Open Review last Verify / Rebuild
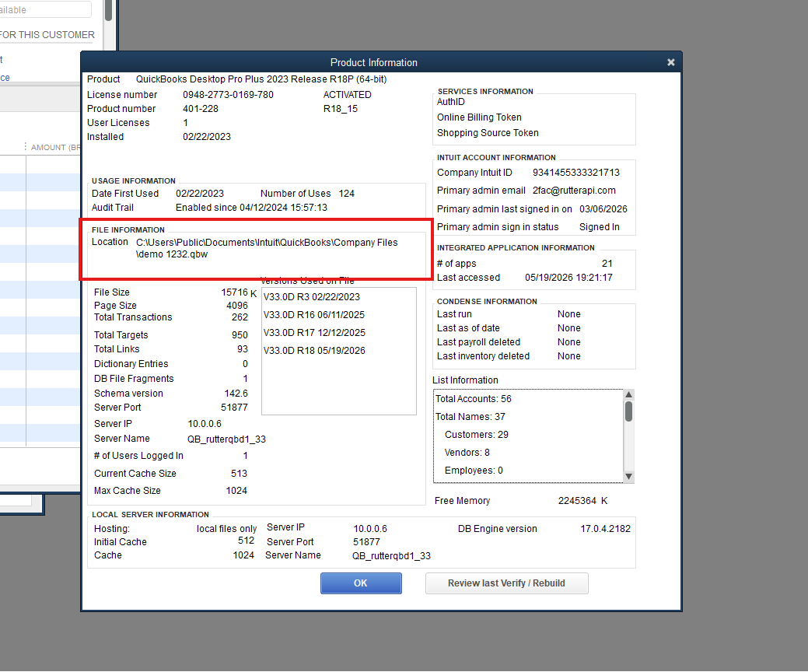This screenshot has height=672, width=808. (x=506, y=583)
